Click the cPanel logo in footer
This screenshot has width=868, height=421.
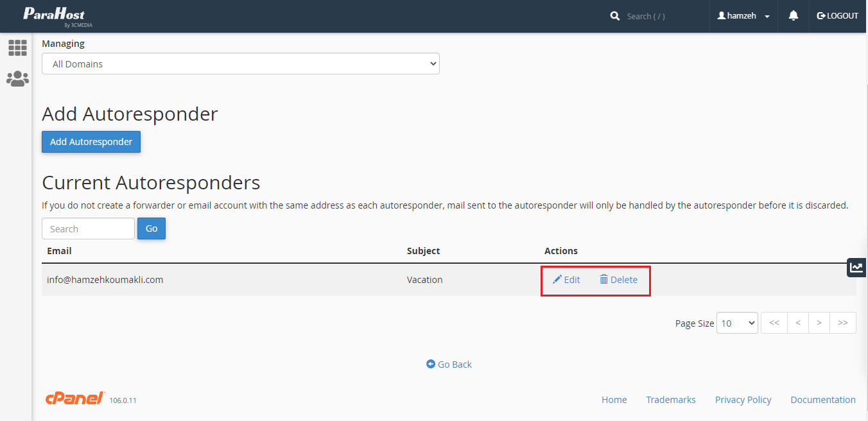point(75,399)
